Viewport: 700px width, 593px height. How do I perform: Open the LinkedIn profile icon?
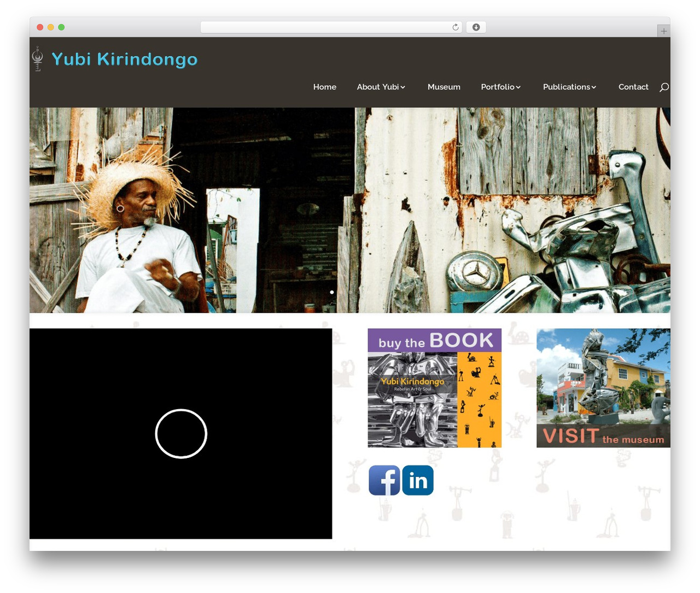pos(418,480)
